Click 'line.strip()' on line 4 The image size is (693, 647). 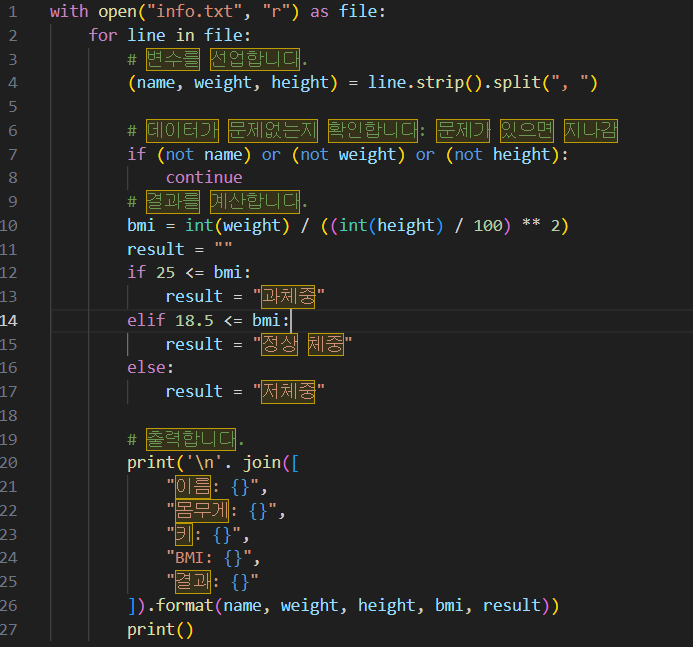(426, 83)
